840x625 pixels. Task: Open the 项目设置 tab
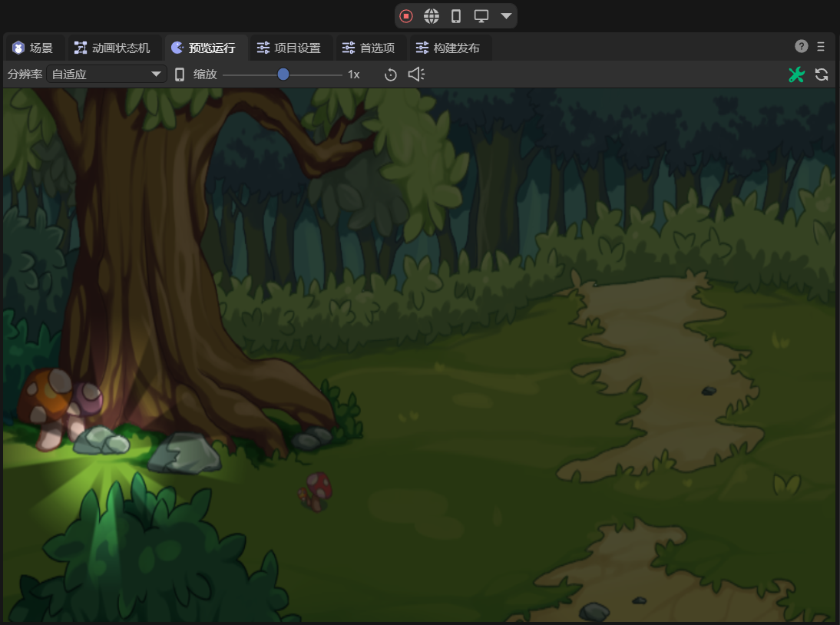coord(289,48)
